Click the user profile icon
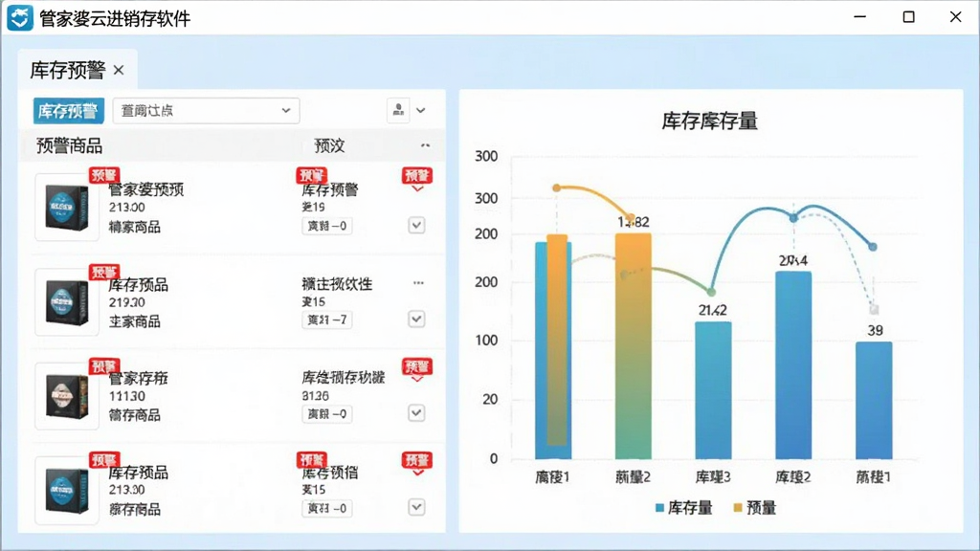The image size is (980, 551). coord(398,111)
